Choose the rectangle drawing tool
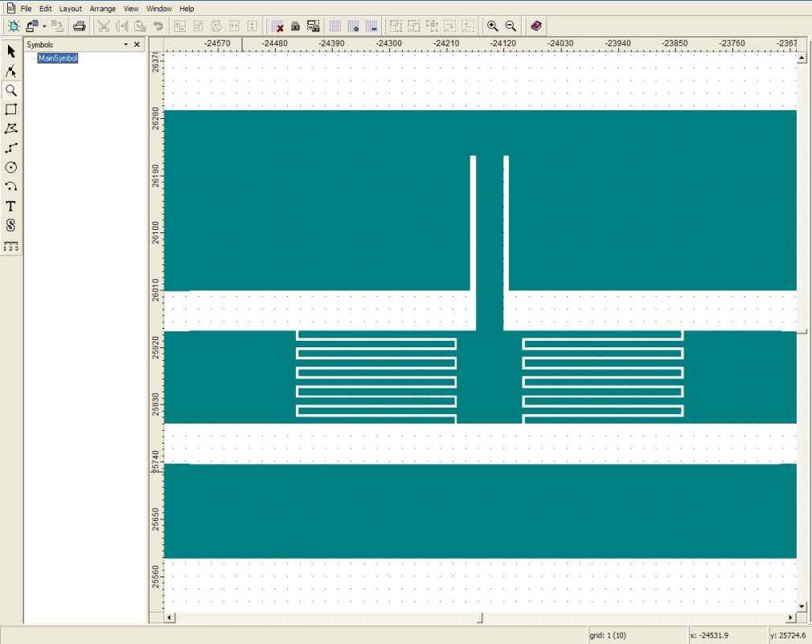The height and width of the screenshot is (644, 812). pyautogui.click(x=11, y=109)
